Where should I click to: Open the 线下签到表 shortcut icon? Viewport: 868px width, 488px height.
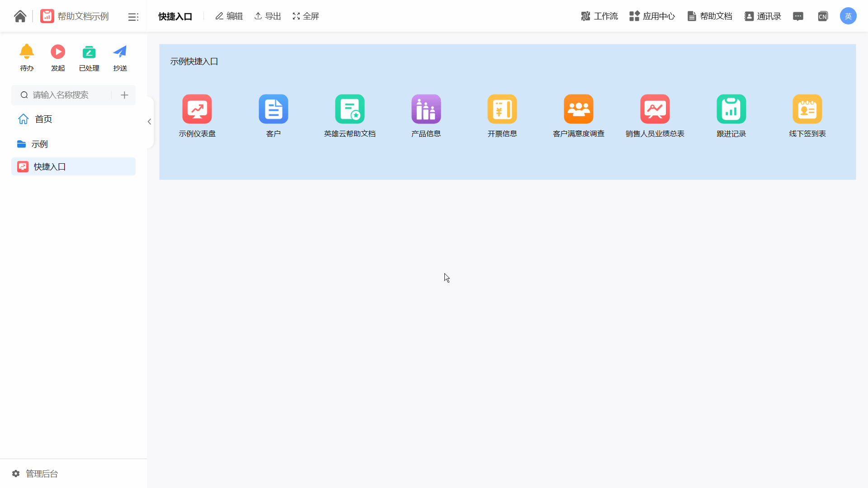point(807,109)
